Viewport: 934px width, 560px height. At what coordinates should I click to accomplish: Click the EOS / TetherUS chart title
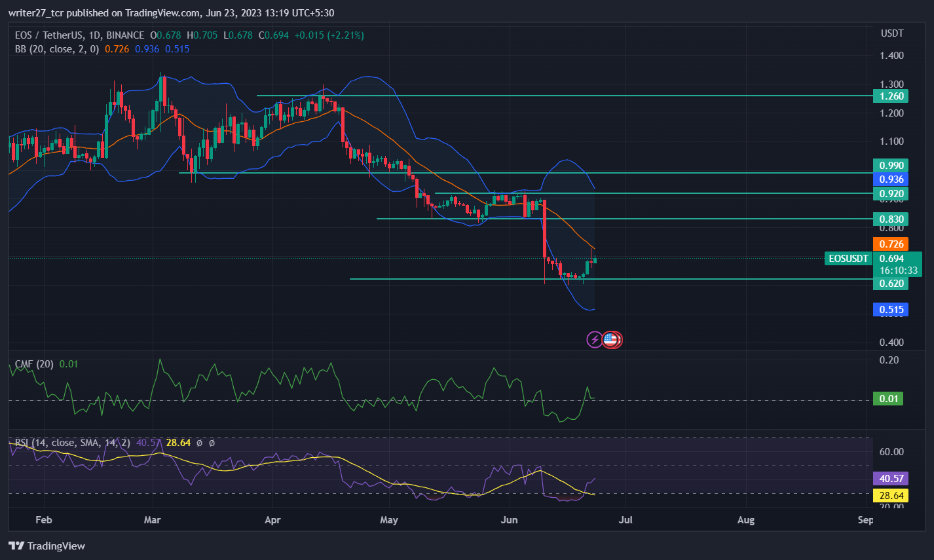pos(79,35)
